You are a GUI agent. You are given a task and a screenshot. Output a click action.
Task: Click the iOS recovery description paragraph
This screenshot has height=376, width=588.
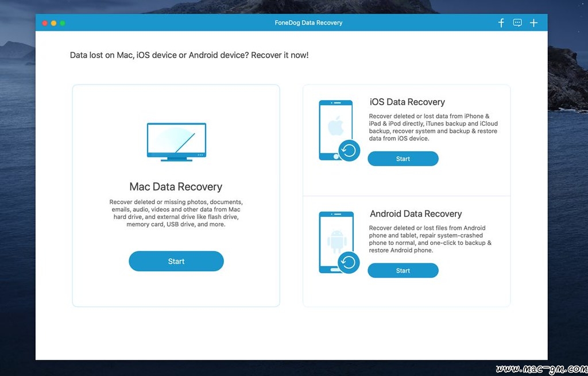tap(433, 127)
